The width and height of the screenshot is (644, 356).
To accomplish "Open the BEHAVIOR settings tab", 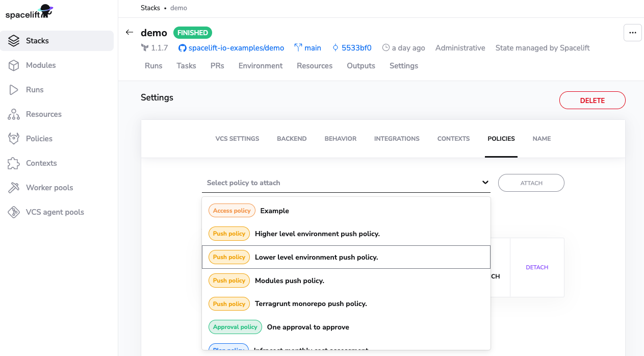I will click(340, 138).
